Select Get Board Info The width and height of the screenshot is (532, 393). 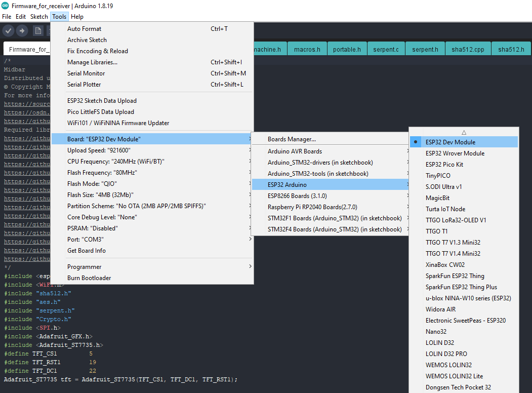[x=152, y=251]
